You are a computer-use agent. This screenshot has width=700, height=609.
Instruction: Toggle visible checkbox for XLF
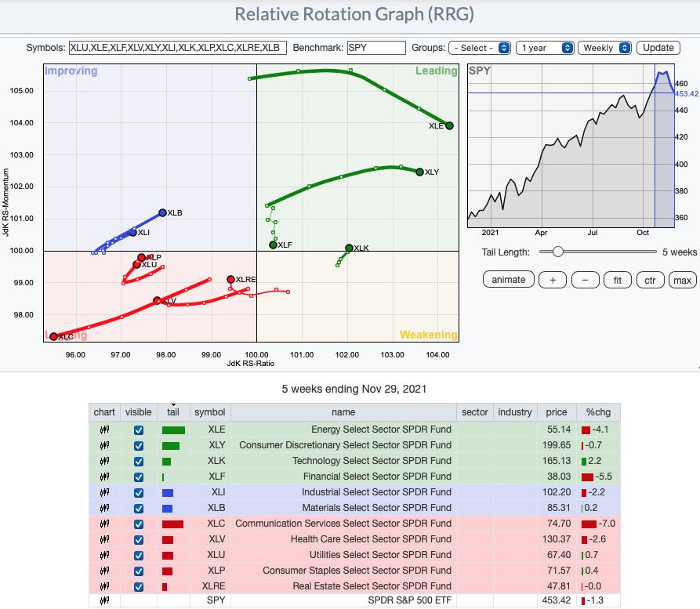pos(139,477)
